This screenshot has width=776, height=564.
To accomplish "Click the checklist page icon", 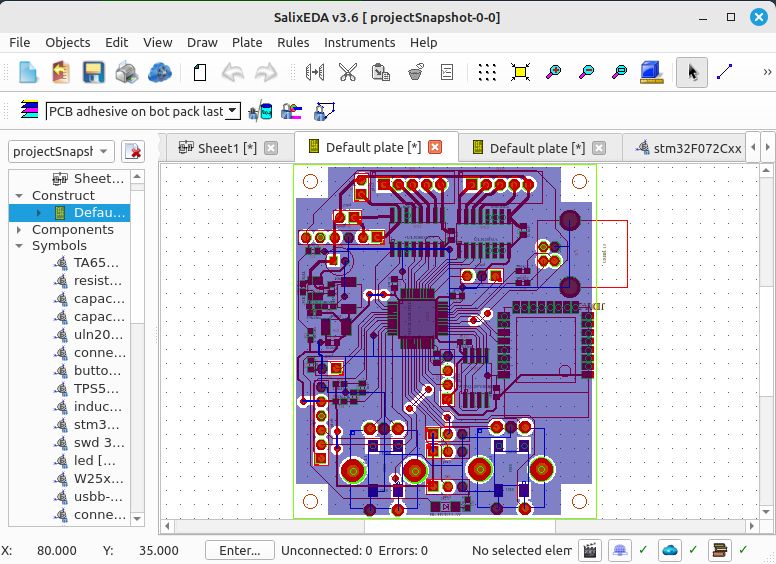I will (447, 72).
